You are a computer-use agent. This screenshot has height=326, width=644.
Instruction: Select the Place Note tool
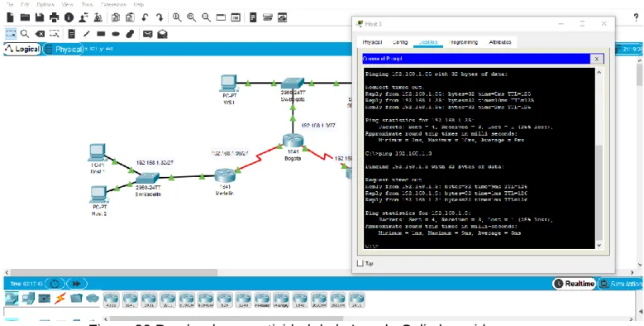pyautogui.click(x=71, y=34)
